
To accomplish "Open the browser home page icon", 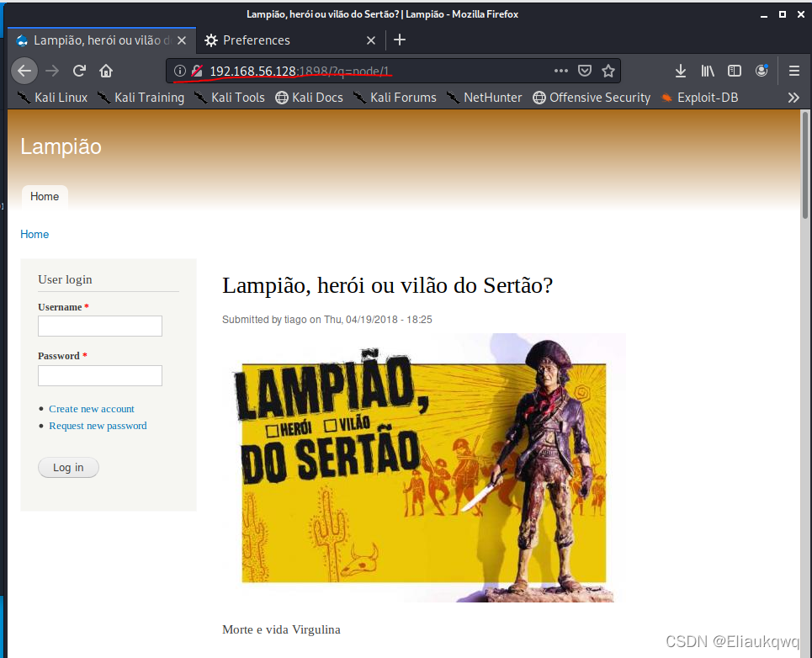I will [106, 71].
